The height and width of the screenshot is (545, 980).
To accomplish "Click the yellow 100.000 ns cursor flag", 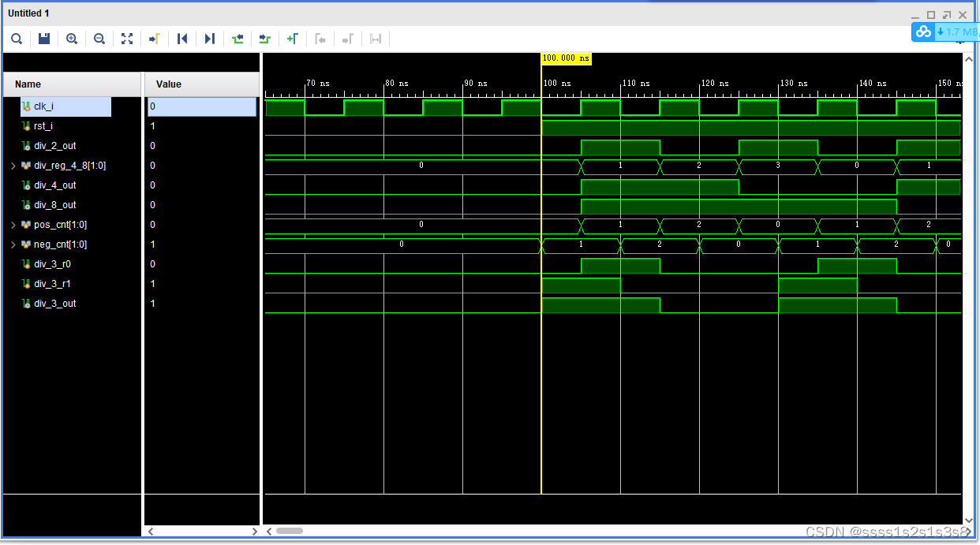I will [x=566, y=58].
